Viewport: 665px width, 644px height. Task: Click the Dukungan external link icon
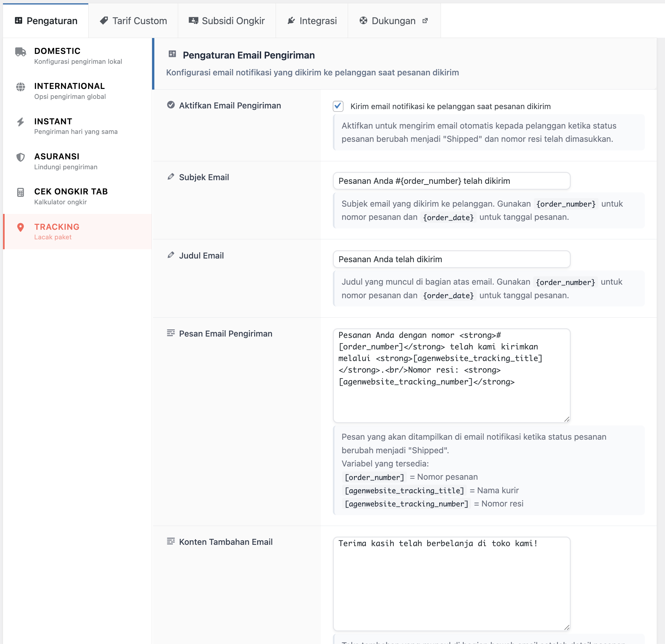tap(425, 21)
